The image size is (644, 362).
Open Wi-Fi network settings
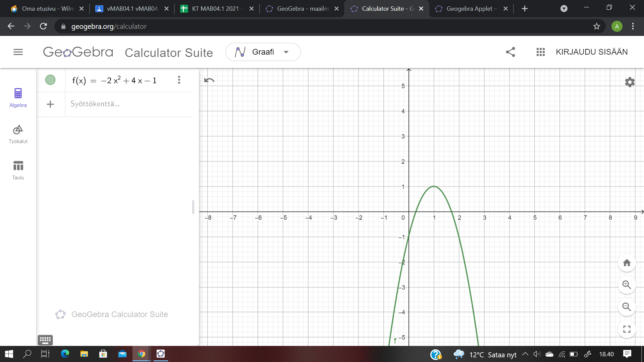(x=562, y=354)
